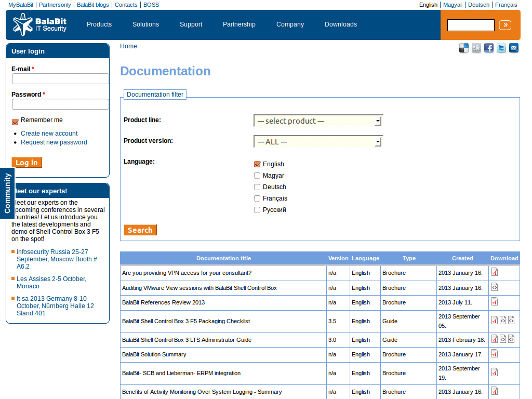Download HTML for Auditing VMware View brochure
The width and height of the screenshot is (532, 399).
495,287
